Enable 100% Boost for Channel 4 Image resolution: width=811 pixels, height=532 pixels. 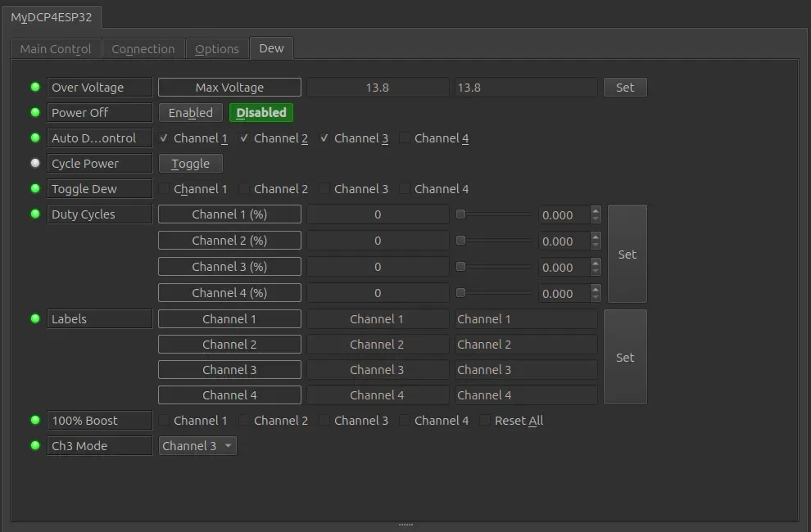point(405,421)
